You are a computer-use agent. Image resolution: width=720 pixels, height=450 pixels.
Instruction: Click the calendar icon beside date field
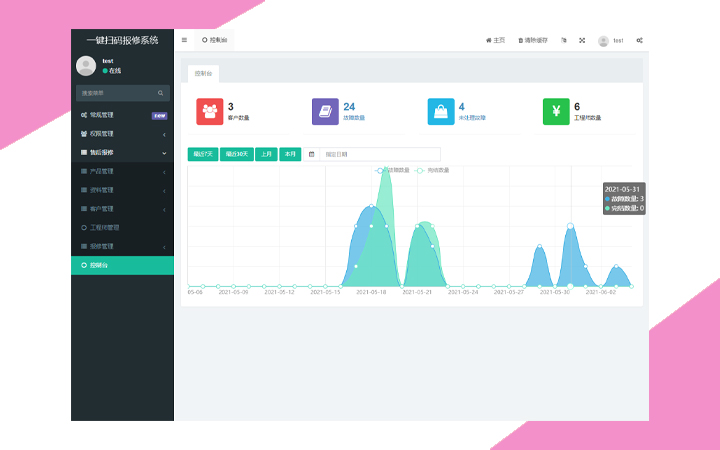tap(312, 154)
